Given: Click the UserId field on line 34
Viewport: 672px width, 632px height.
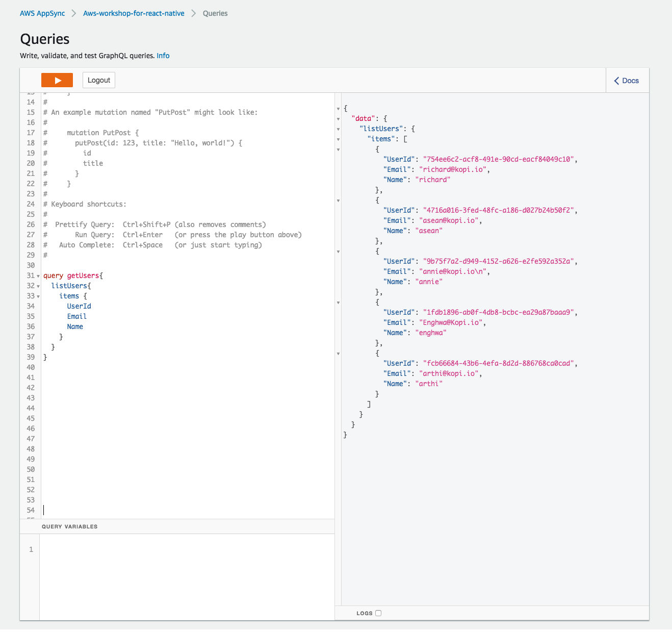Looking at the screenshot, I should 79,306.
